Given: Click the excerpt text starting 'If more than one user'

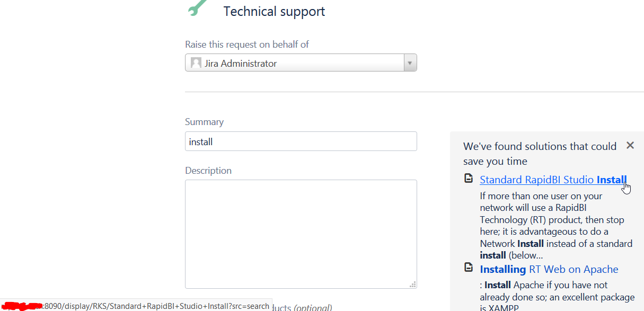Looking at the screenshot, I should coord(556,226).
